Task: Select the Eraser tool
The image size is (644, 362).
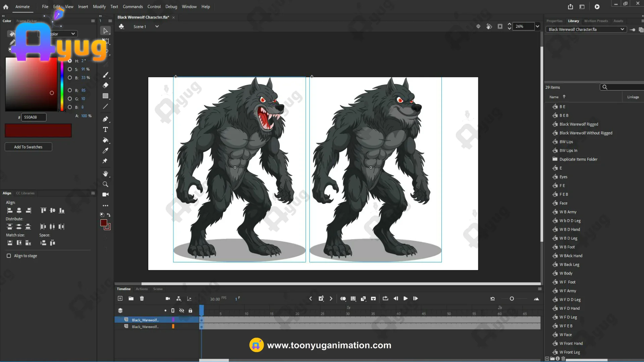Action: click(105, 85)
